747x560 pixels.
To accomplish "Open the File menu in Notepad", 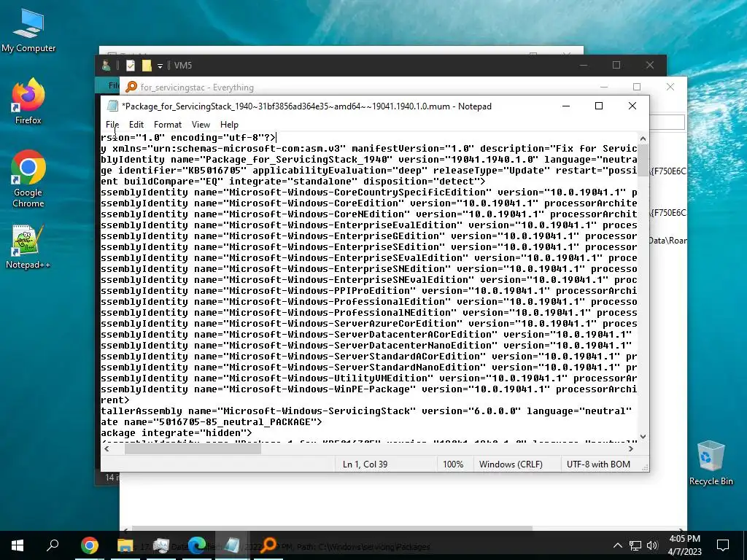I will pyautogui.click(x=112, y=125).
